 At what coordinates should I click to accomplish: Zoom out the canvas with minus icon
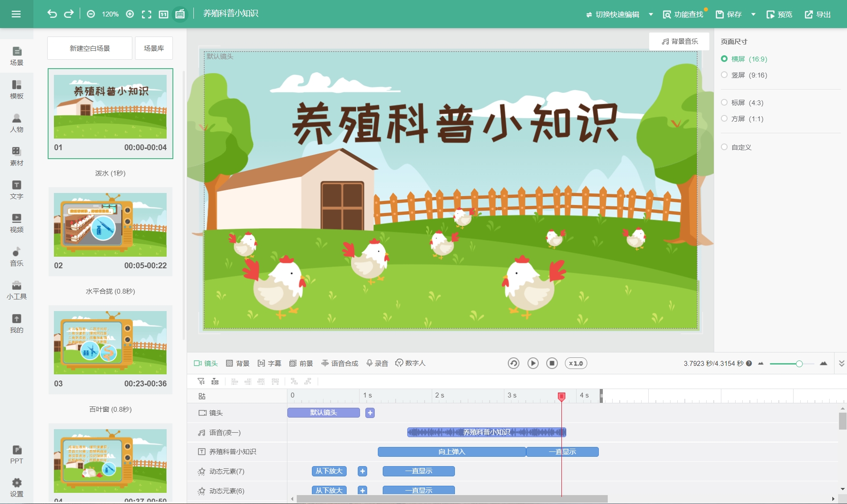(91, 14)
